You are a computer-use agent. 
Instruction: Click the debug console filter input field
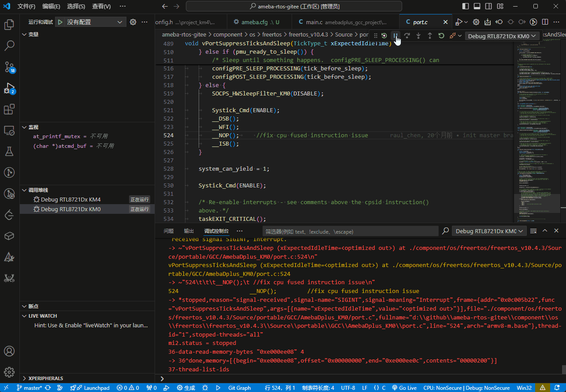pyautogui.click(x=351, y=231)
